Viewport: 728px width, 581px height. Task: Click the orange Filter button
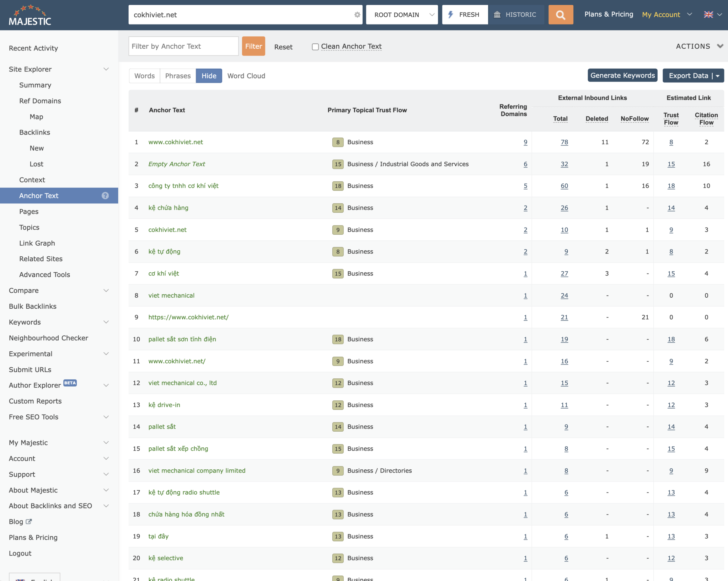point(253,46)
